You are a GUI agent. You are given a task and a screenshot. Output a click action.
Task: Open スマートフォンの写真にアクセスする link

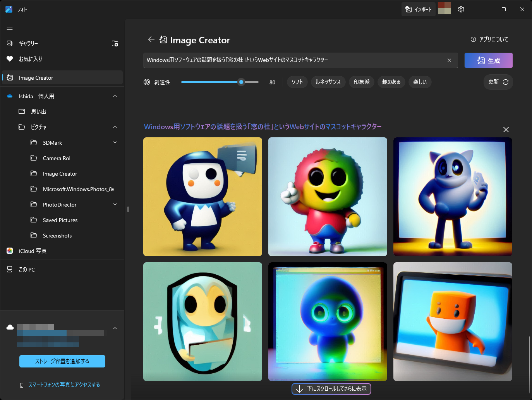(64, 385)
